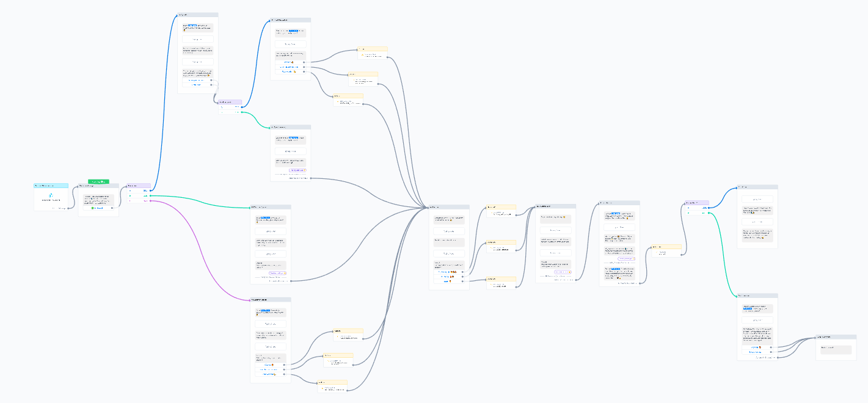Open the final node at the far bottom right

click(836, 347)
